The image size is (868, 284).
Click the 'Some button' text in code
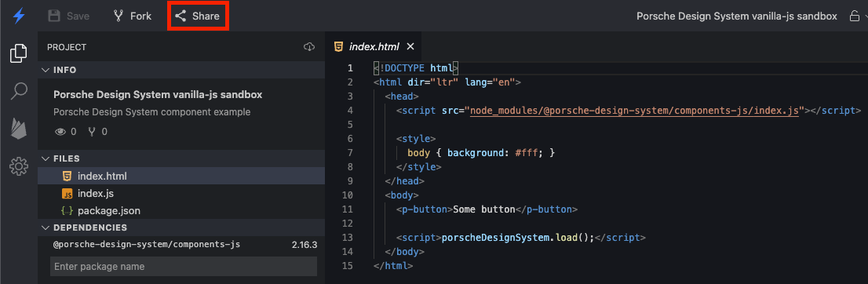point(484,209)
